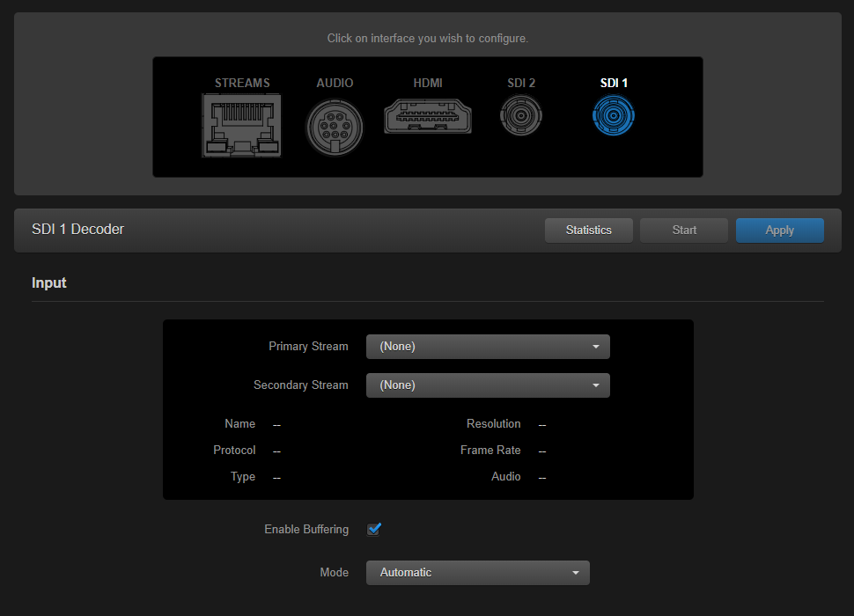Viewport: 854px width, 616px height.
Task: Open the Secondary Stream dropdown
Action: pyautogui.click(x=488, y=385)
